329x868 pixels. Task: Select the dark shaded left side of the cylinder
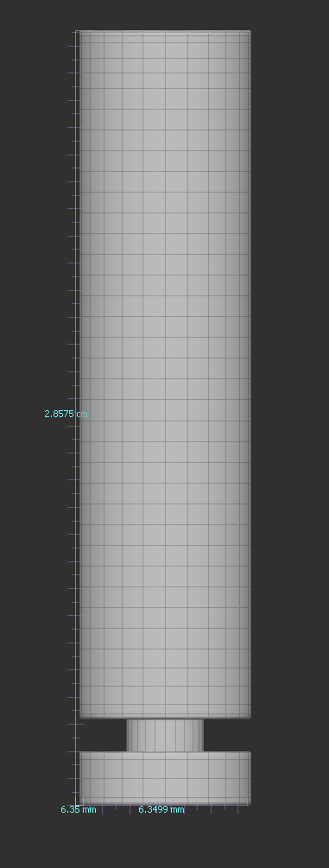coord(85,375)
